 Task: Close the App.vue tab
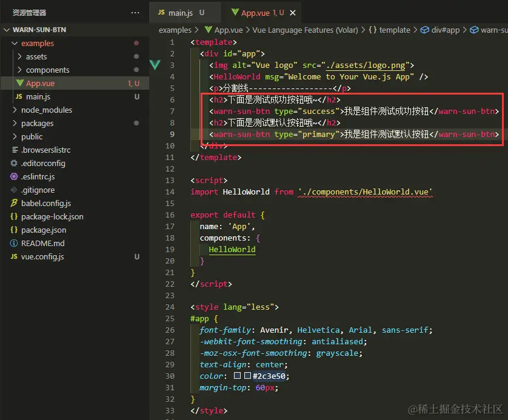click(x=293, y=13)
